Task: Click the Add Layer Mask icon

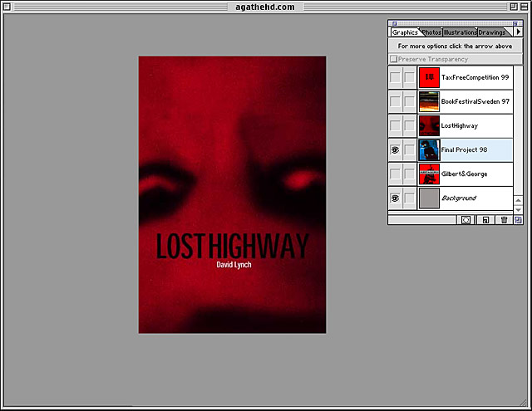Action: [x=465, y=220]
